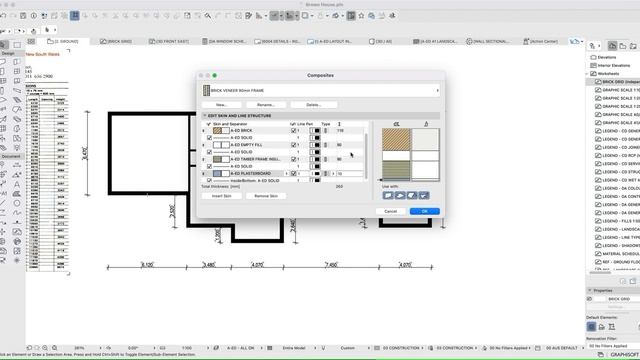Toggle Use with Wall icon
Viewport: 640px width, 360px height.
[388, 196]
